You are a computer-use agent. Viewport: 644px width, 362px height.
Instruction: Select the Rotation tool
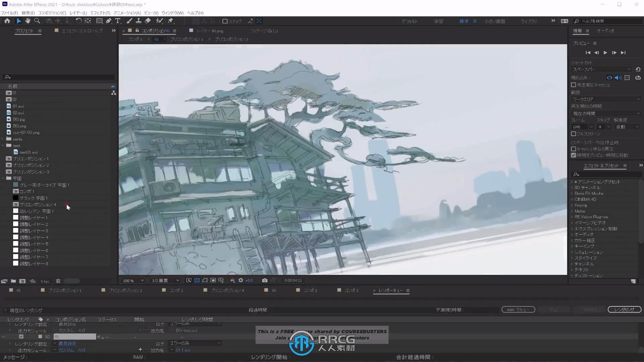pos(78,21)
